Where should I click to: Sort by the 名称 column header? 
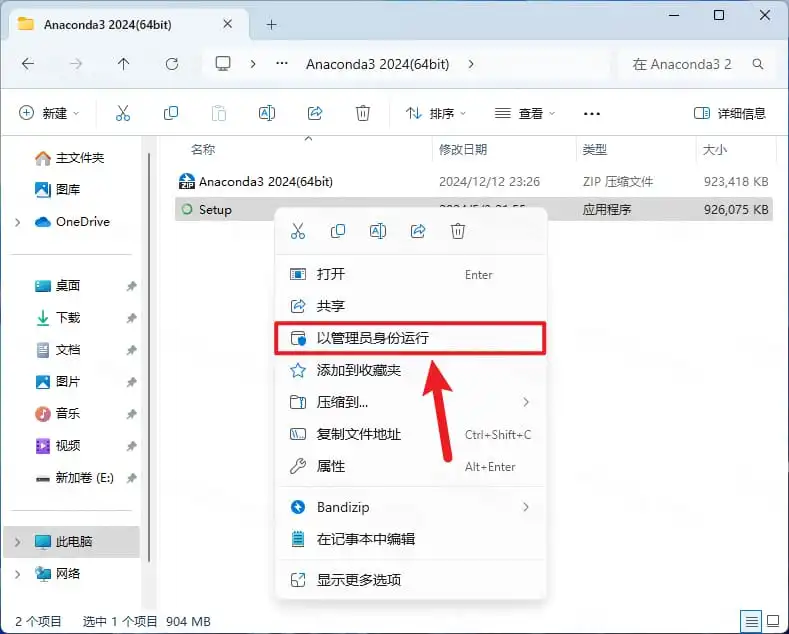coord(203,149)
